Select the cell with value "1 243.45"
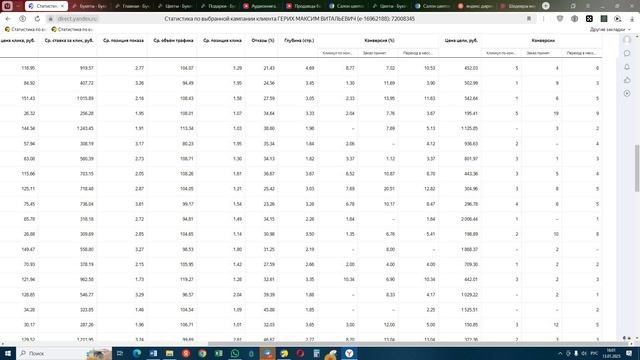This screenshot has height=360, width=640. coord(84,129)
